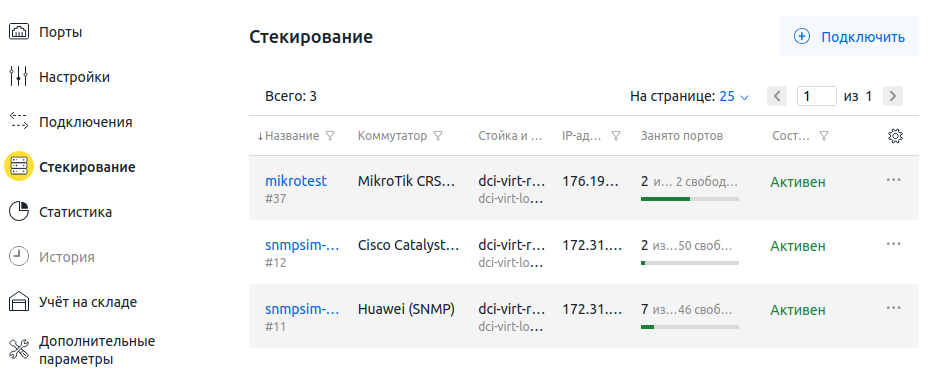Viewport: 939px width, 386px height.
Task: Open table column settings gear icon
Action: [x=895, y=136]
